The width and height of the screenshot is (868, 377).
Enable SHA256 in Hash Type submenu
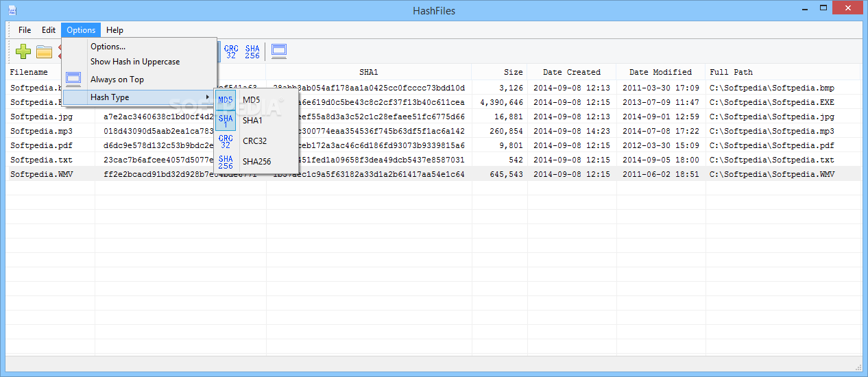[256, 162]
